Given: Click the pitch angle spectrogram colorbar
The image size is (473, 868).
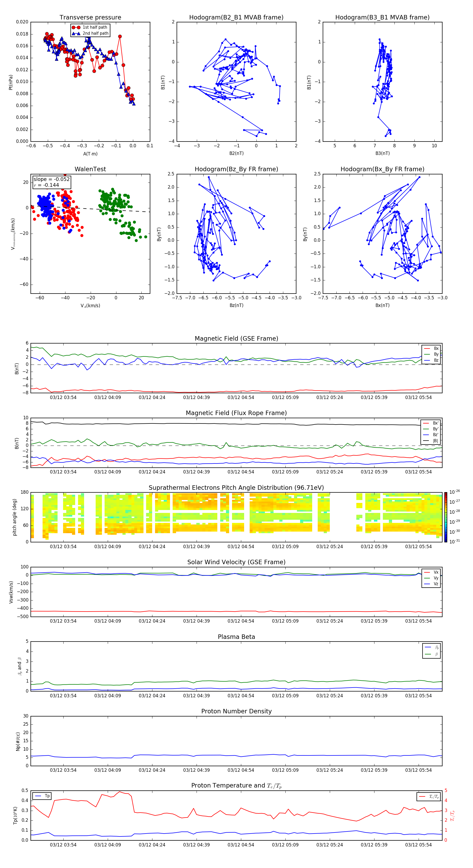Looking at the screenshot, I should click(x=446, y=517).
